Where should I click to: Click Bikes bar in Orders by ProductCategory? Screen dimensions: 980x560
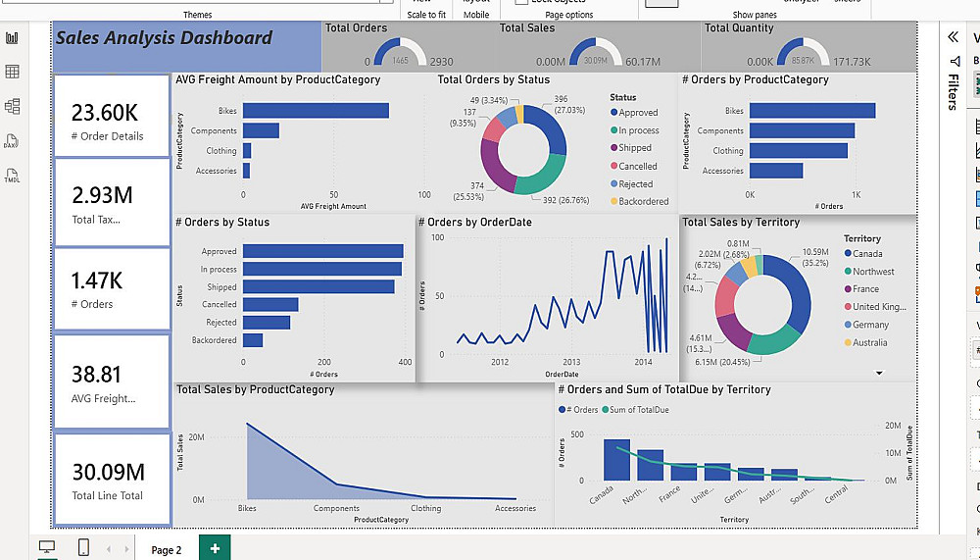coord(812,111)
